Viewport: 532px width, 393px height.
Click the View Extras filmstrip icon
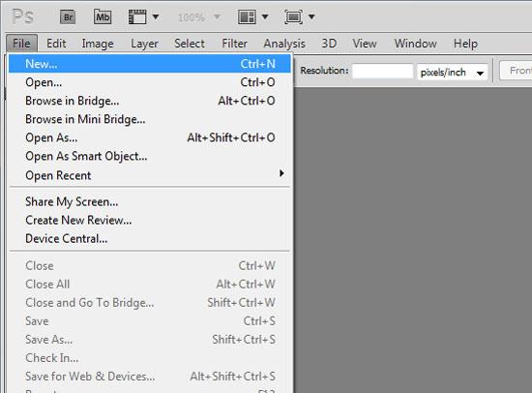pyautogui.click(x=137, y=16)
